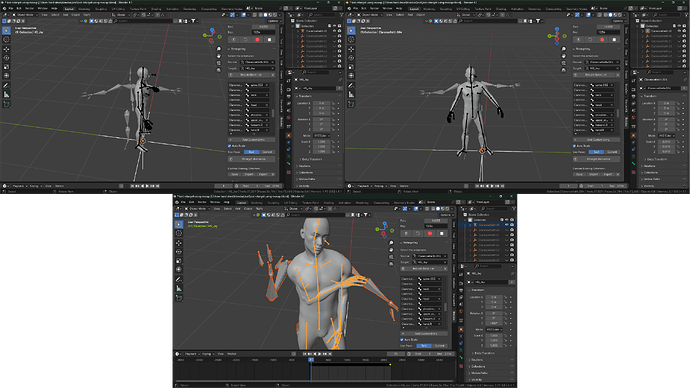Click Location X value field in top-left properties
Viewport: 690px width, 388px height.
321,103
